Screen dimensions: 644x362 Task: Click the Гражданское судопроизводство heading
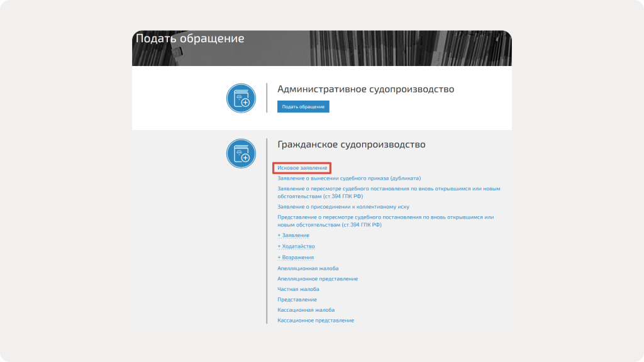click(x=351, y=145)
